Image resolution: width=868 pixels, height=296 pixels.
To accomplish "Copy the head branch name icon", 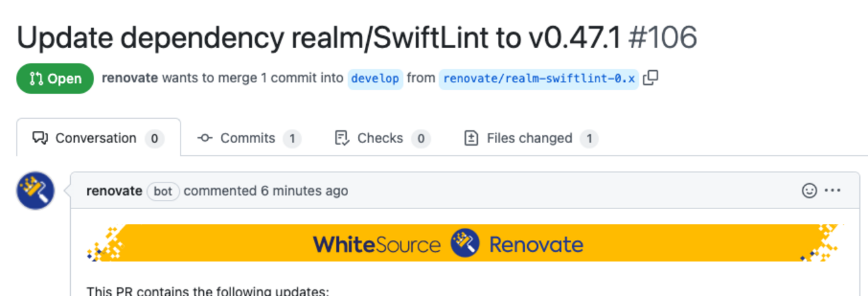I will pyautogui.click(x=650, y=78).
